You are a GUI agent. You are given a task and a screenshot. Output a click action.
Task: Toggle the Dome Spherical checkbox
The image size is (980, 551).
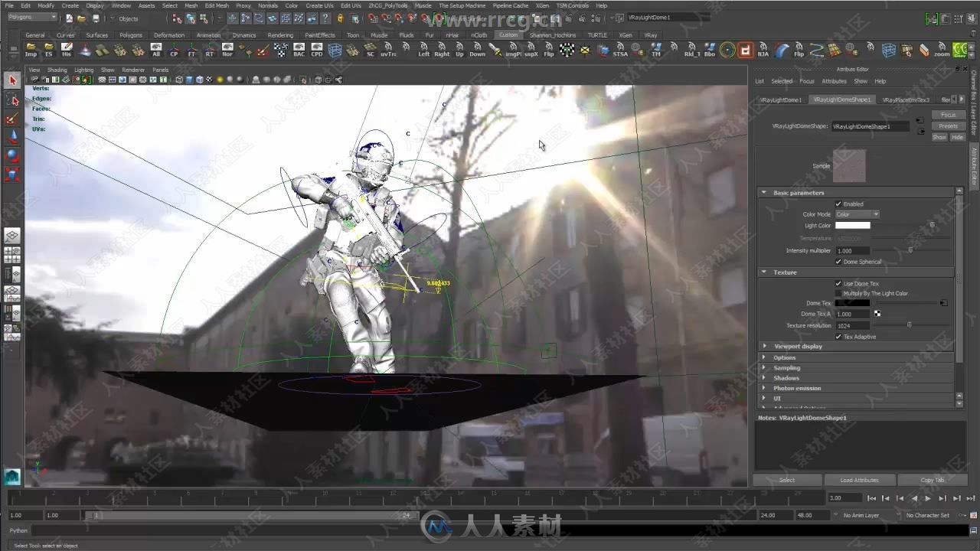pyautogui.click(x=838, y=262)
